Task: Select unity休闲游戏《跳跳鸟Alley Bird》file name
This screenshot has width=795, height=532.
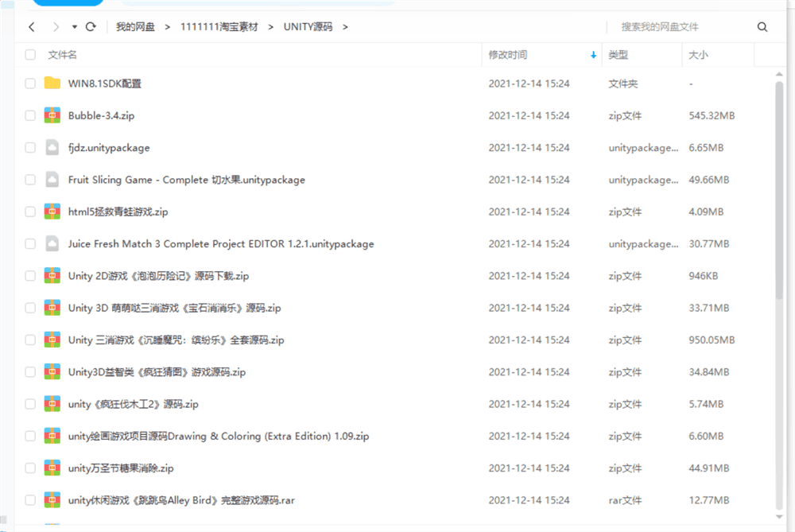Action: (181, 500)
